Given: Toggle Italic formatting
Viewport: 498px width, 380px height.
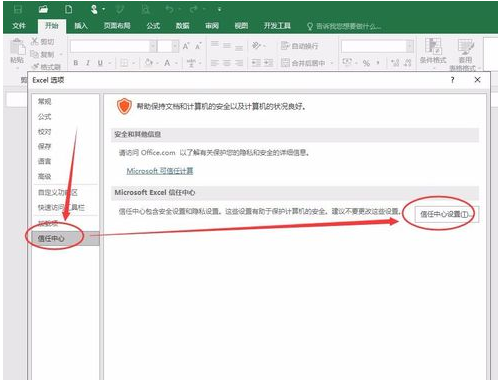Looking at the screenshot, I should 88,63.
